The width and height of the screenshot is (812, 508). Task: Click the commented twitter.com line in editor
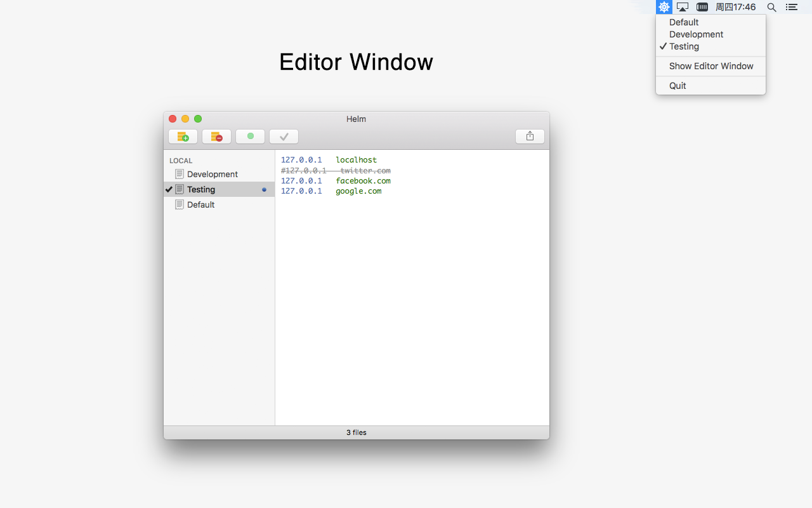(336, 170)
